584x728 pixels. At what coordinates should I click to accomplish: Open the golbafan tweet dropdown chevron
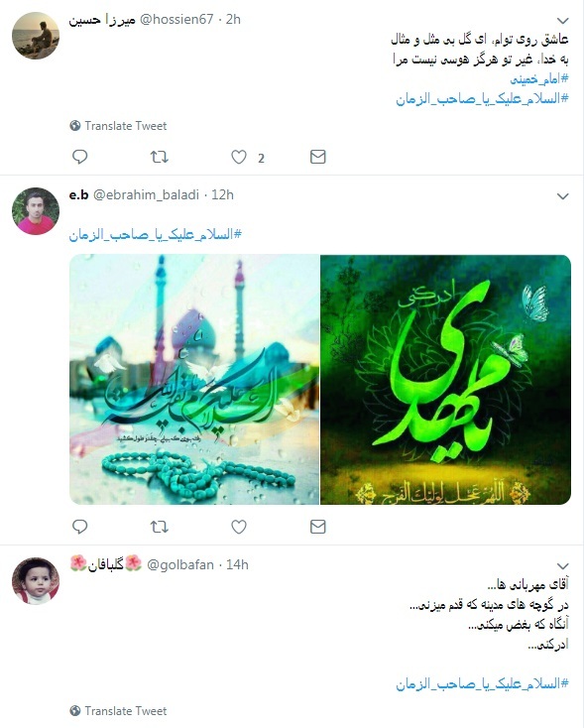562,566
